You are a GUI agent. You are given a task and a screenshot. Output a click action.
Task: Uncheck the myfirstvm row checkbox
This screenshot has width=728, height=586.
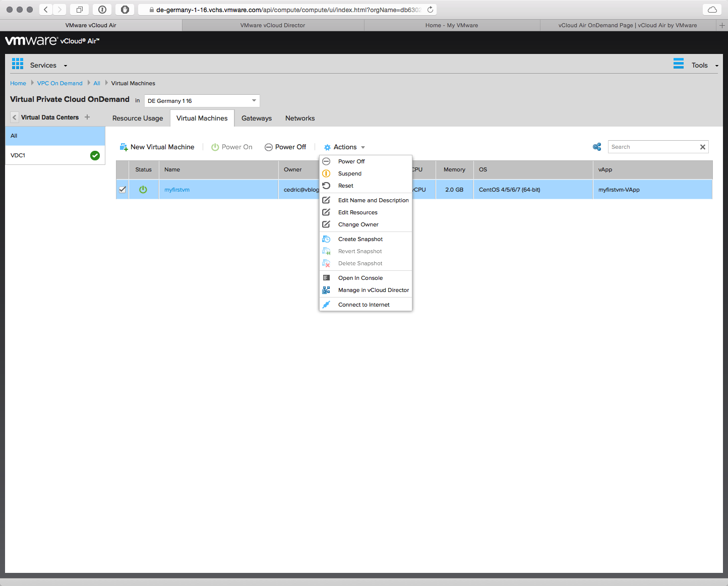pyautogui.click(x=123, y=190)
